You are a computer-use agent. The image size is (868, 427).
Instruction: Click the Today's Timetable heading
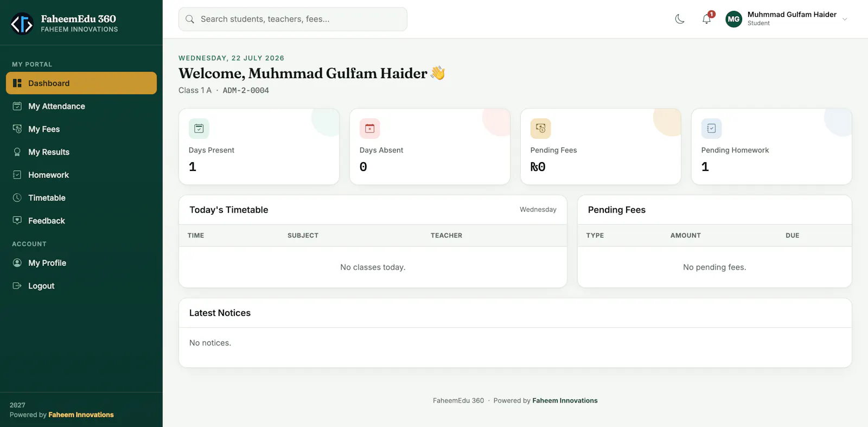pos(228,210)
